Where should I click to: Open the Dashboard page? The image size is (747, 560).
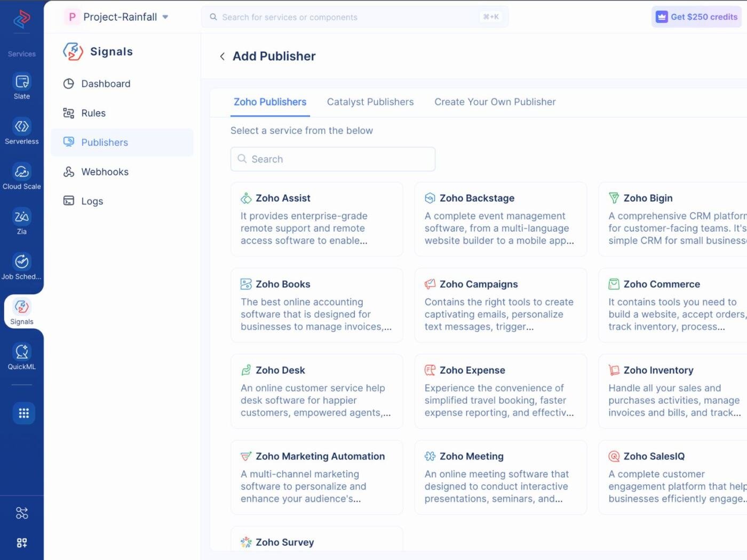(x=122, y=84)
